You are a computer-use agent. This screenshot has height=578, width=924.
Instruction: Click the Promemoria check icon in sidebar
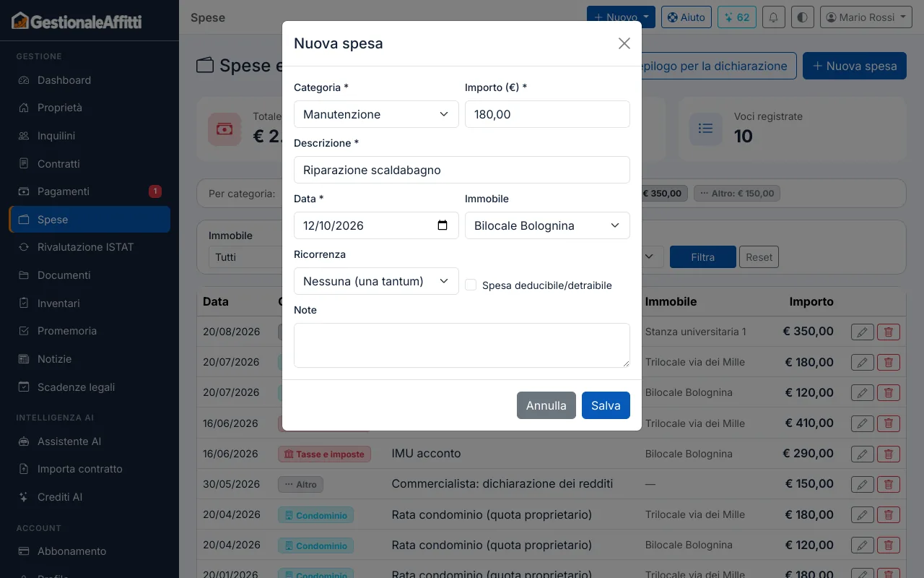pyautogui.click(x=24, y=331)
